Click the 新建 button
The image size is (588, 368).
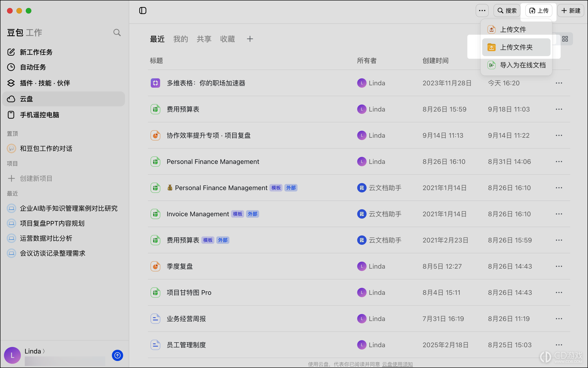[x=570, y=11]
